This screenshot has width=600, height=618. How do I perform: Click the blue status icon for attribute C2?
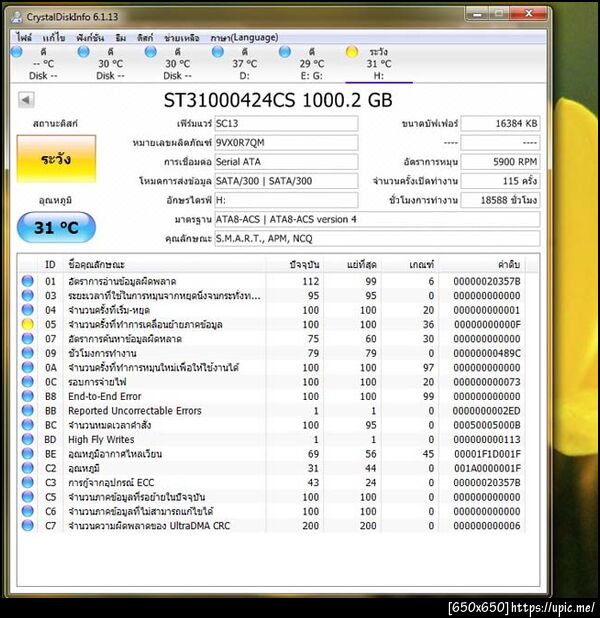tap(28, 468)
